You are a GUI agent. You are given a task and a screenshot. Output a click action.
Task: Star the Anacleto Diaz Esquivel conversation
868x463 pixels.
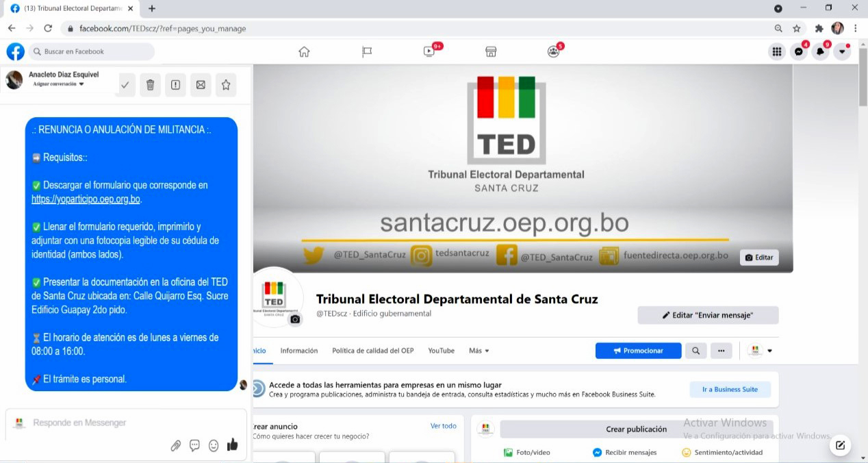226,84
